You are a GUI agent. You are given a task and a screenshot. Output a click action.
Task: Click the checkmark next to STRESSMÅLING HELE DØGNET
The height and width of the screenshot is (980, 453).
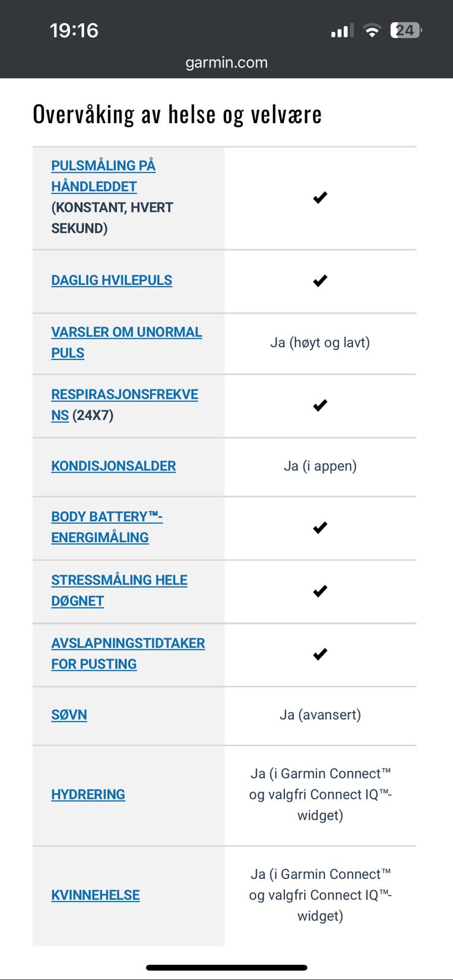coord(319,591)
